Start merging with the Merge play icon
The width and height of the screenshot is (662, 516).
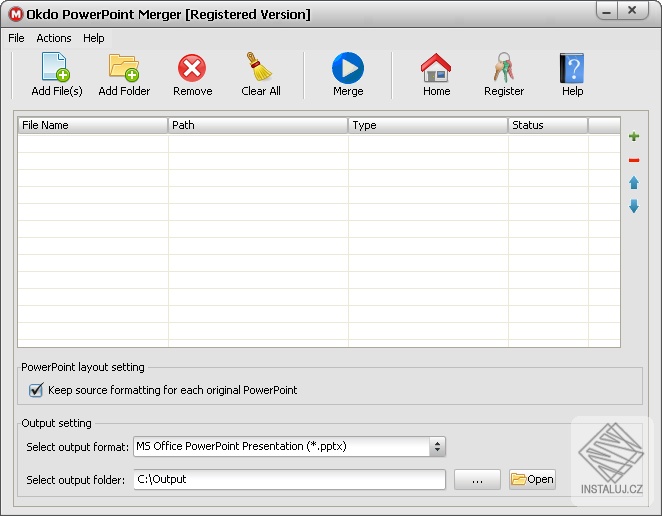point(348,68)
